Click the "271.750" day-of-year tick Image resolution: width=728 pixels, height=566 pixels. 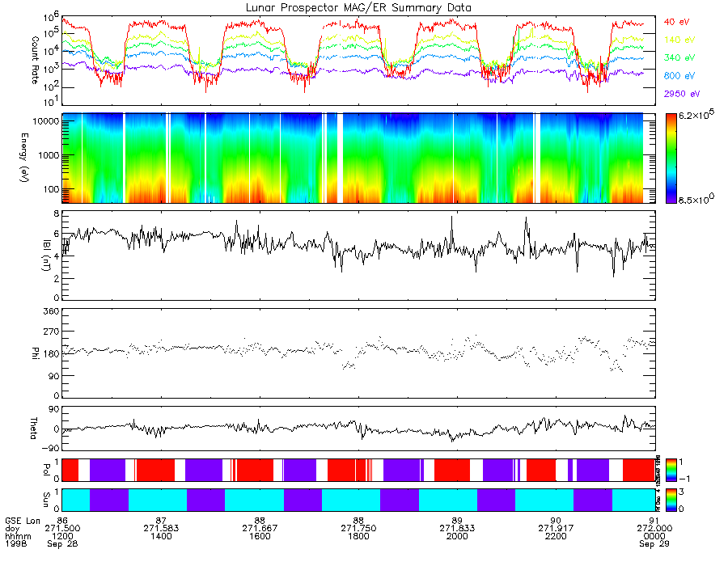(x=358, y=529)
